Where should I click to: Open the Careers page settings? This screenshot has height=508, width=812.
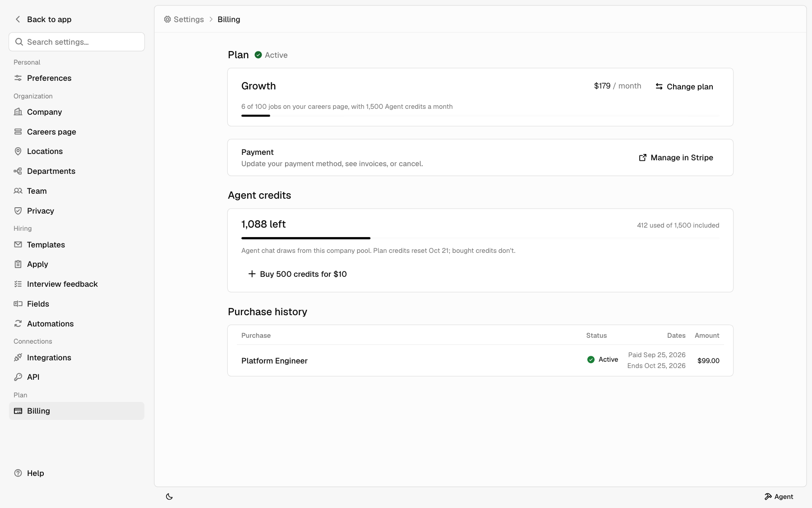[77, 132]
